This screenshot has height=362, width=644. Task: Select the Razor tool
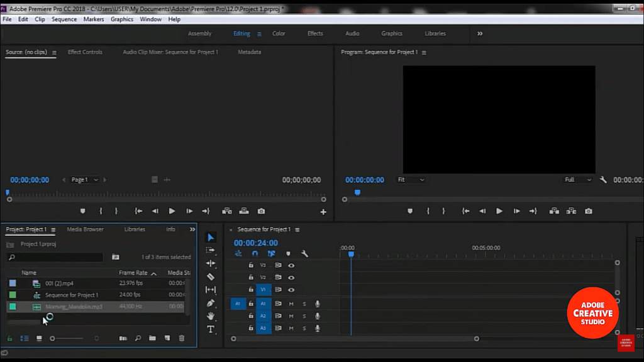tap(210, 277)
